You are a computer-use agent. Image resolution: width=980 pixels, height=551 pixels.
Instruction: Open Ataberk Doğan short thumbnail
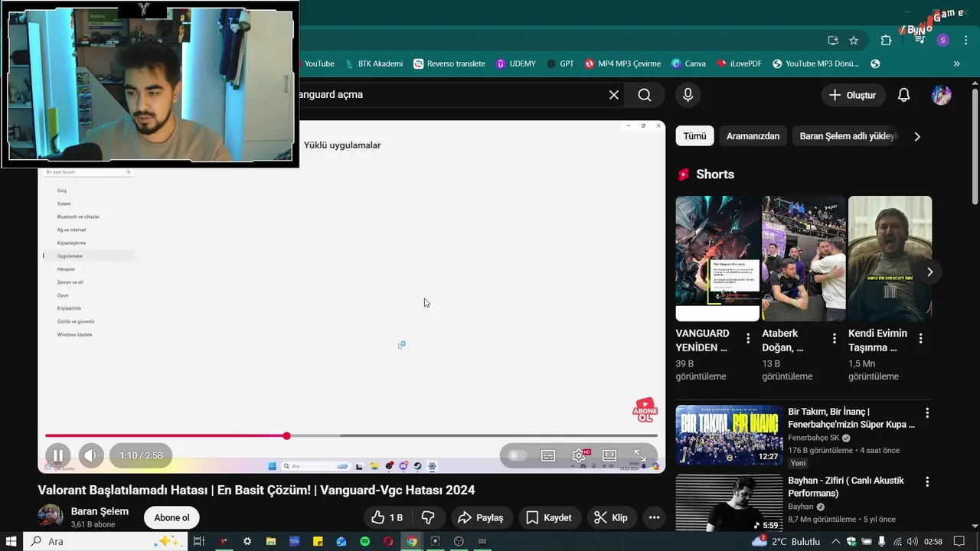click(804, 259)
